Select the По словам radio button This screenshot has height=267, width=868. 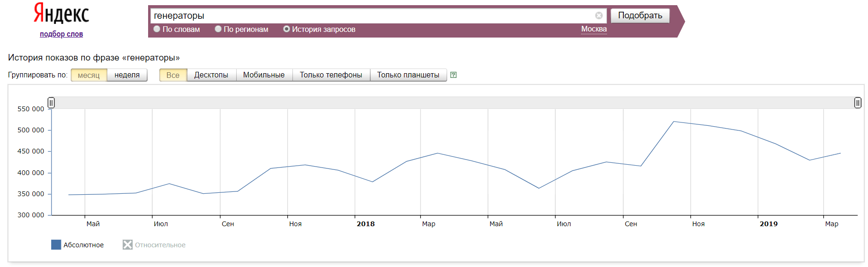[x=157, y=29]
